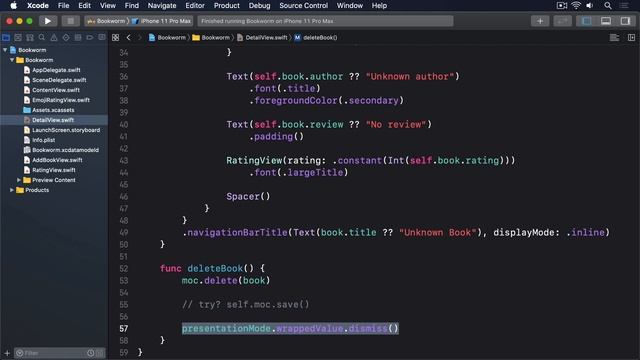Select AppDelegate.swift file
Image resolution: width=640 pixels, height=360 pixels.
[56, 70]
